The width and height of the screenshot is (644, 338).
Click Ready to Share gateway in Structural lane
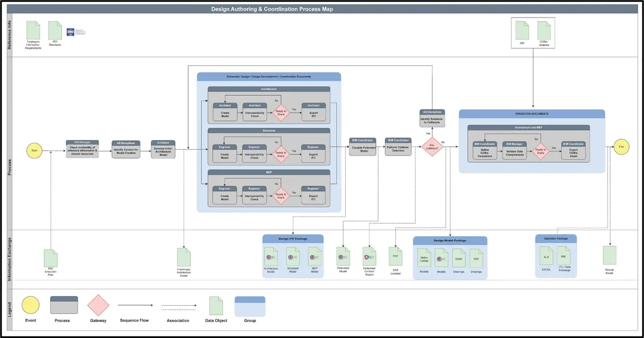tap(282, 154)
